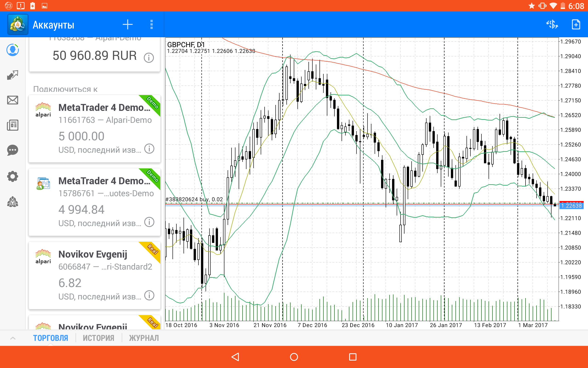Open the Mailbox envelope icon
588x368 pixels.
[13, 100]
